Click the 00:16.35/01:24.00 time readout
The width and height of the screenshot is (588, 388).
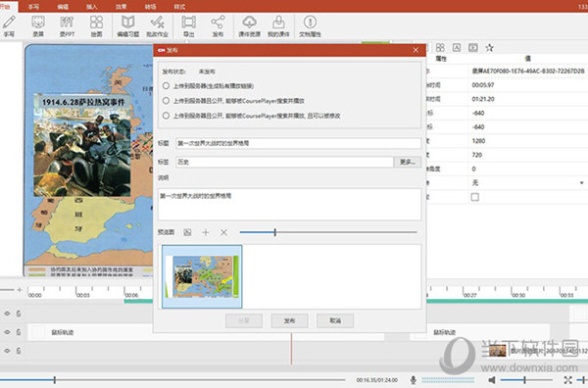click(x=377, y=380)
